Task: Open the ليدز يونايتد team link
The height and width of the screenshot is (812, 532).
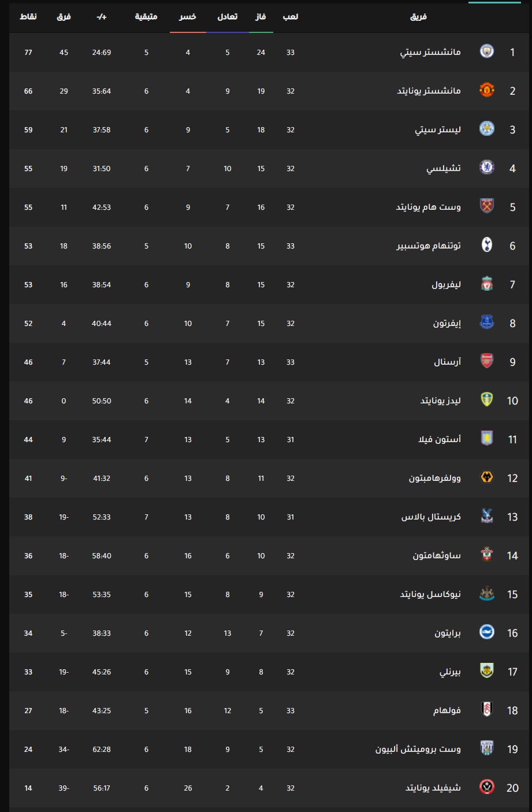Action: click(441, 401)
